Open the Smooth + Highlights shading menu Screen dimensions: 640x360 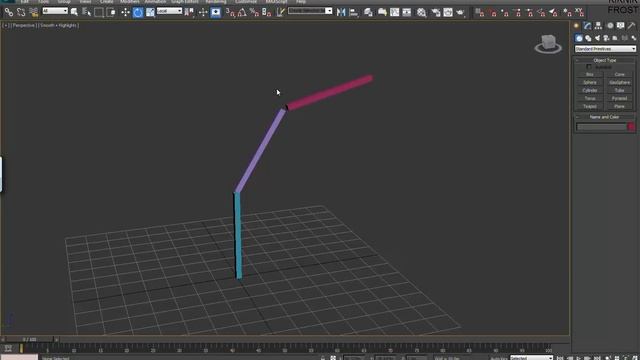pos(59,25)
